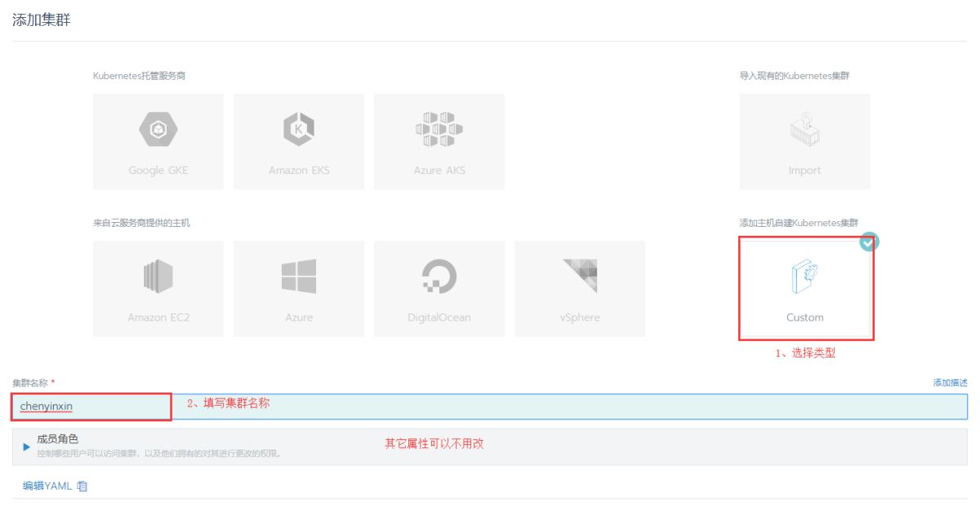This screenshot has height=506, width=980.
Task: Click the Amazon EC2 label
Action: click(158, 317)
